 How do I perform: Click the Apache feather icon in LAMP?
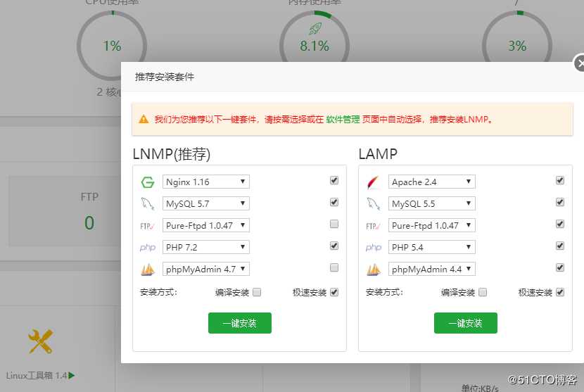(373, 182)
